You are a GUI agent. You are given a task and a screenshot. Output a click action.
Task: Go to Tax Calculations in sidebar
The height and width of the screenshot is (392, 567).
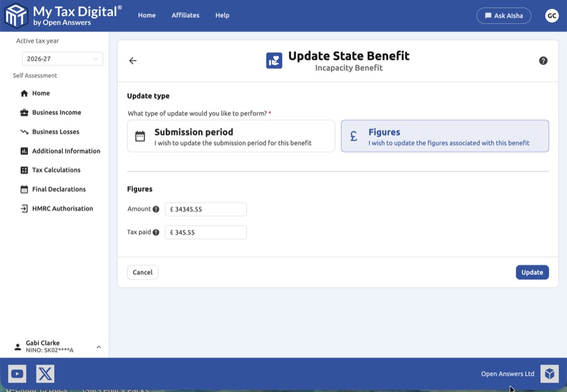(56, 170)
